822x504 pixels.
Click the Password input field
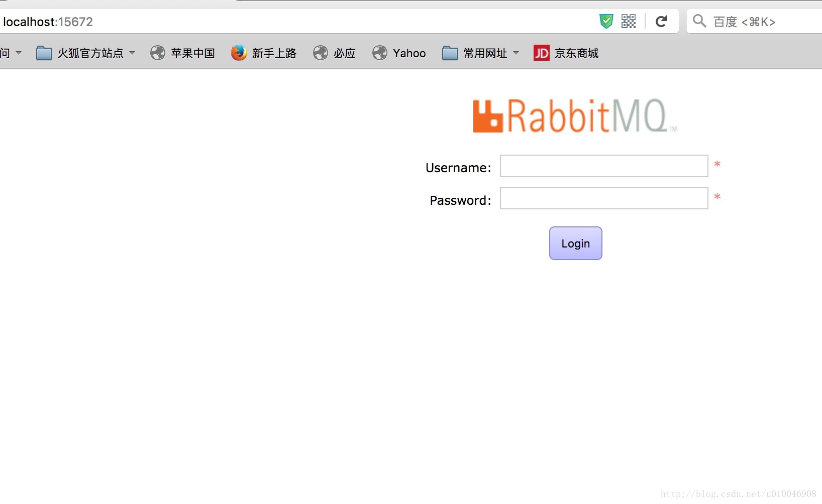point(604,198)
